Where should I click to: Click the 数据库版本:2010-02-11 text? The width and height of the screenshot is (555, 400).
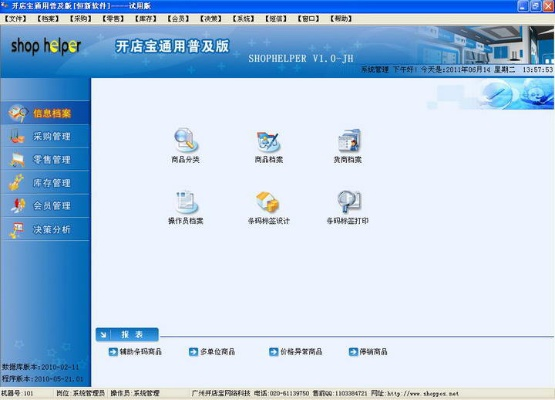(40, 367)
